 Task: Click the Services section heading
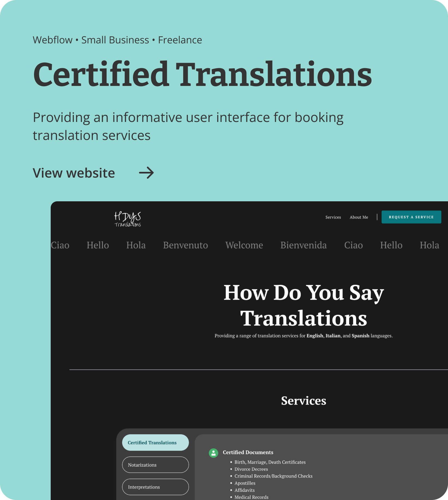[x=304, y=401]
